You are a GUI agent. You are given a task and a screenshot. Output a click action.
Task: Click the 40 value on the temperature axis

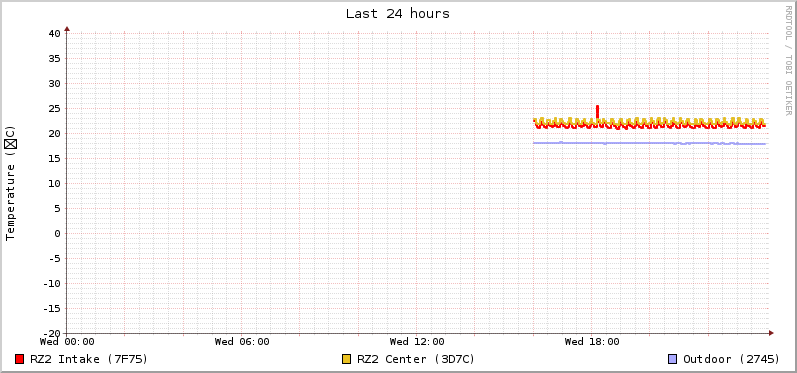[54, 34]
